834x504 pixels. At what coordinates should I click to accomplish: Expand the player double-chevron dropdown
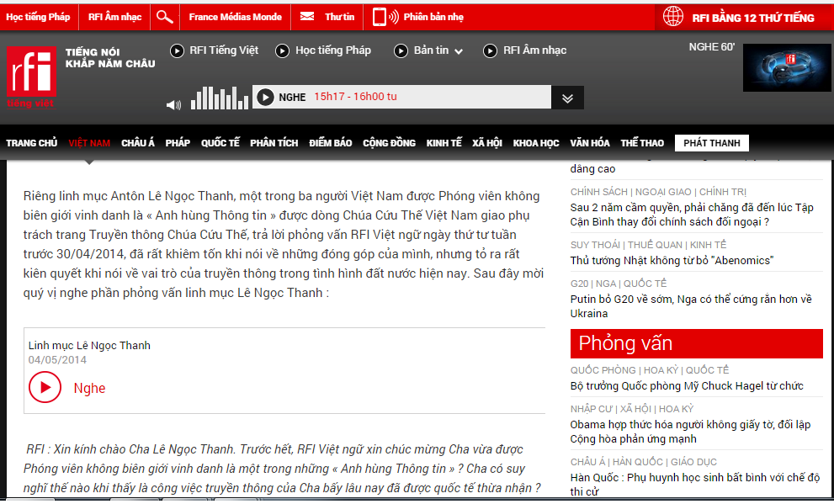pyautogui.click(x=567, y=98)
